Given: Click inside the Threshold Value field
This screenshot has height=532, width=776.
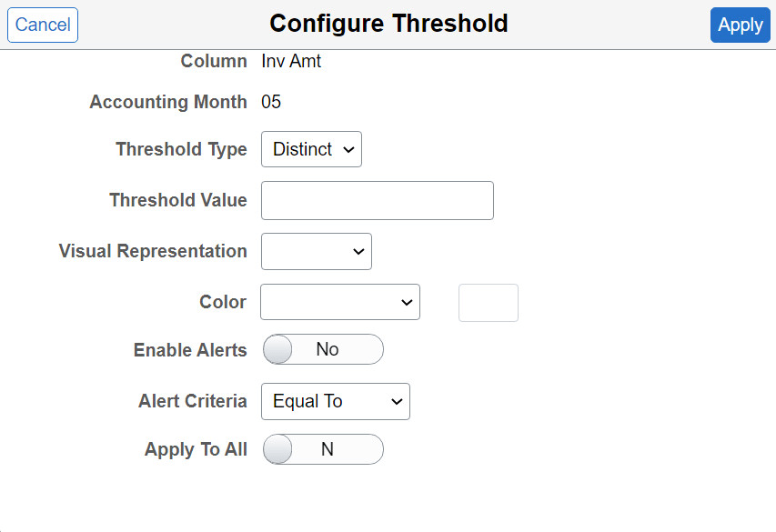Looking at the screenshot, I should click(376, 200).
